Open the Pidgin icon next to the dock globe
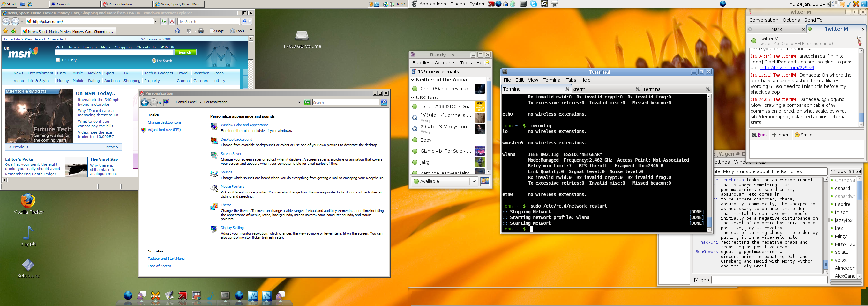The height and width of the screenshot is (306, 868). (x=141, y=295)
